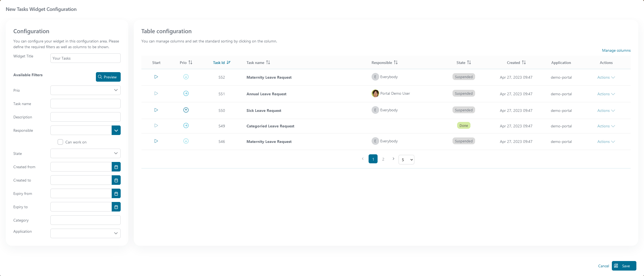Cancel the widget configuration
The width and height of the screenshot is (644, 276).
pyautogui.click(x=603, y=266)
